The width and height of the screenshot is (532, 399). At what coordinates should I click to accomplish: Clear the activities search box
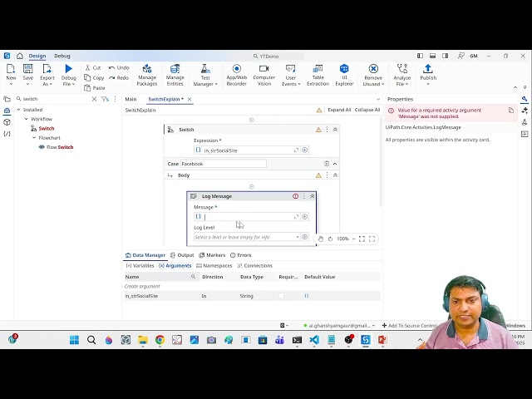point(94,99)
